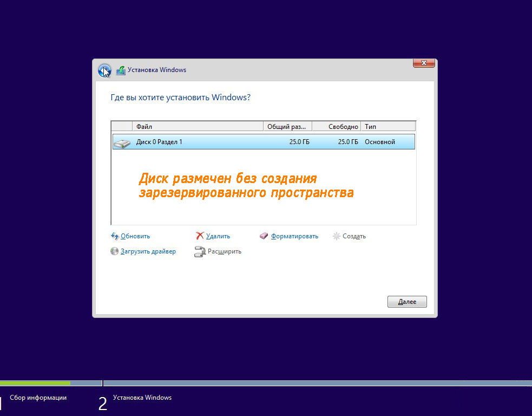Click the Обновить refresh arrows icon
This screenshot has height=416, width=532.
click(115, 236)
